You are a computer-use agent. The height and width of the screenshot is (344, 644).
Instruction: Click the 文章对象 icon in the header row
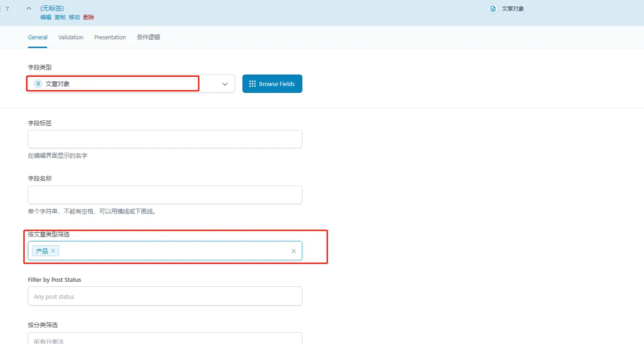[x=493, y=9]
